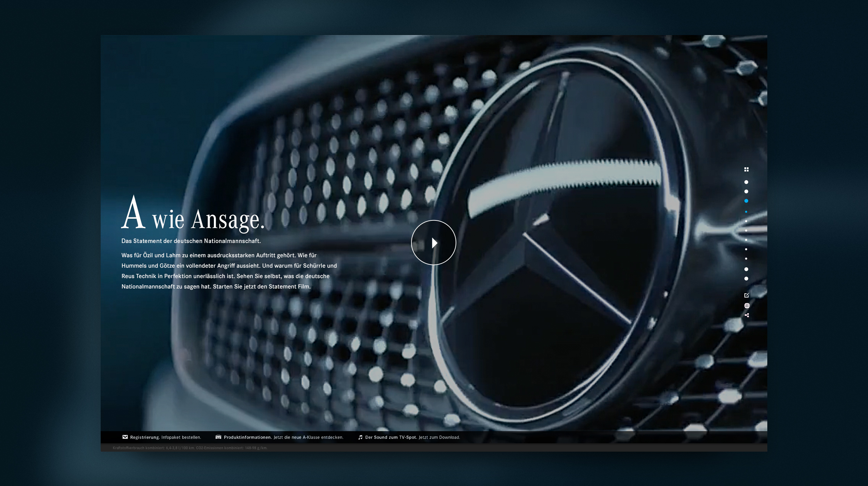Open the Registrierung Infopaket bestellen link
Viewport: 868px width, 486px height.
[162, 437]
